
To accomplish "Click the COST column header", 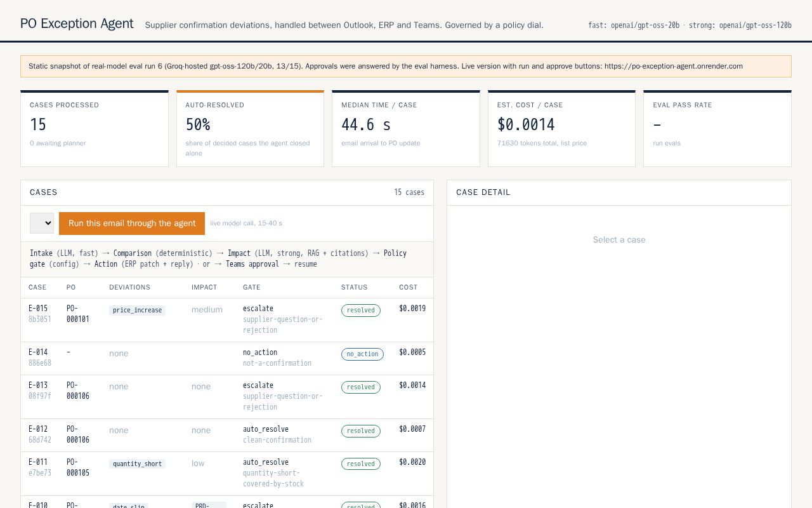I will [409, 288].
